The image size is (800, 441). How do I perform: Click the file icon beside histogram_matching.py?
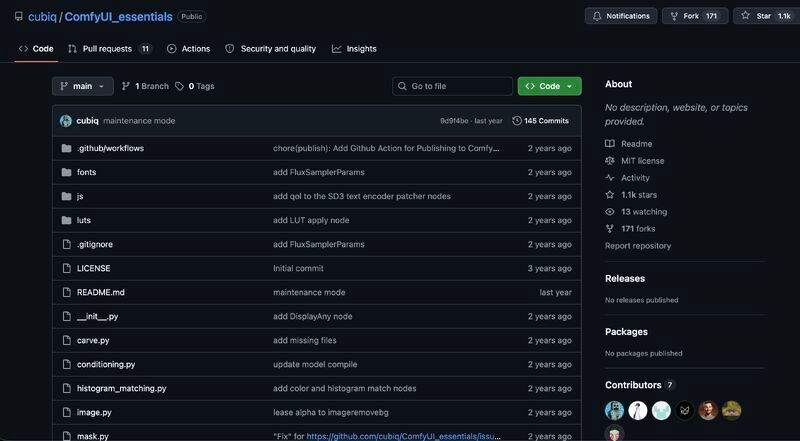coord(66,388)
